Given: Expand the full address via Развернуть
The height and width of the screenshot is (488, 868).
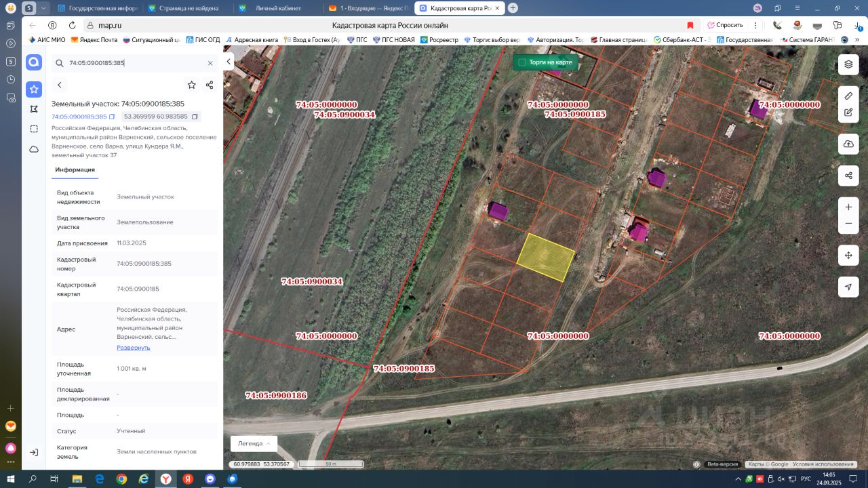Looking at the screenshot, I should coord(134,348).
